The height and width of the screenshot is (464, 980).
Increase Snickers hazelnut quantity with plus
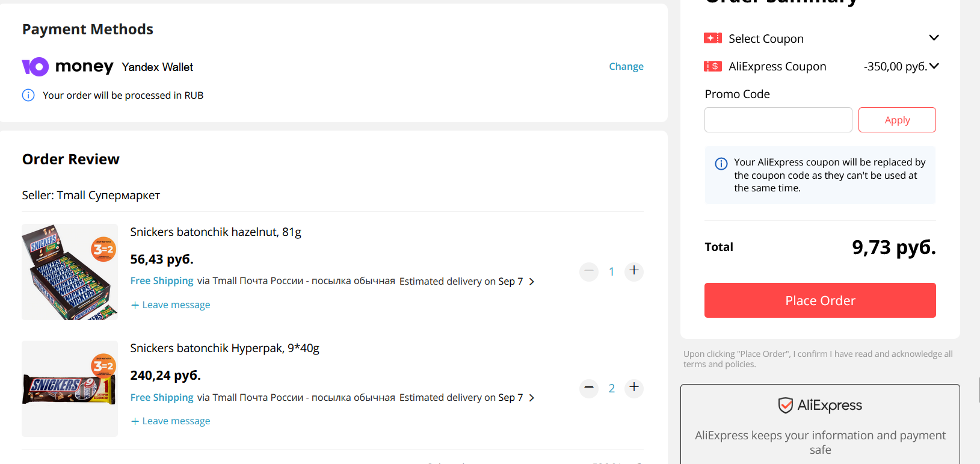pos(634,271)
